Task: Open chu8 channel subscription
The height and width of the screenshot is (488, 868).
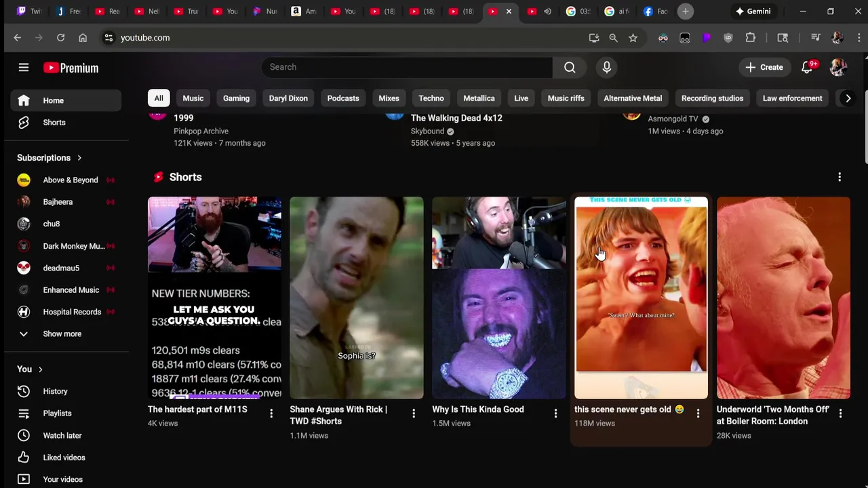Action: (66, 224)
